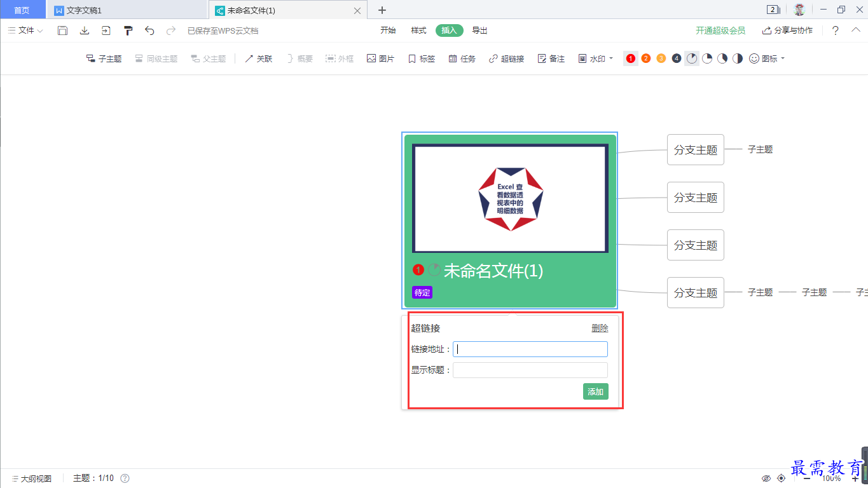Open a new tab with plus button
The width and height of the screenshot is (868, 488).
[x=382, y=10]
